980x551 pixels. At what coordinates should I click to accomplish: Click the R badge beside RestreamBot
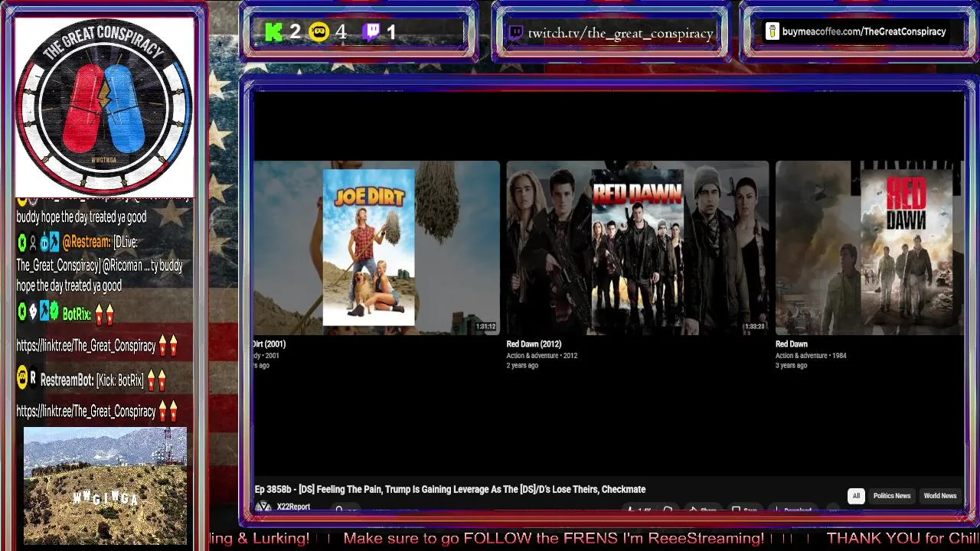pos(33,378)
